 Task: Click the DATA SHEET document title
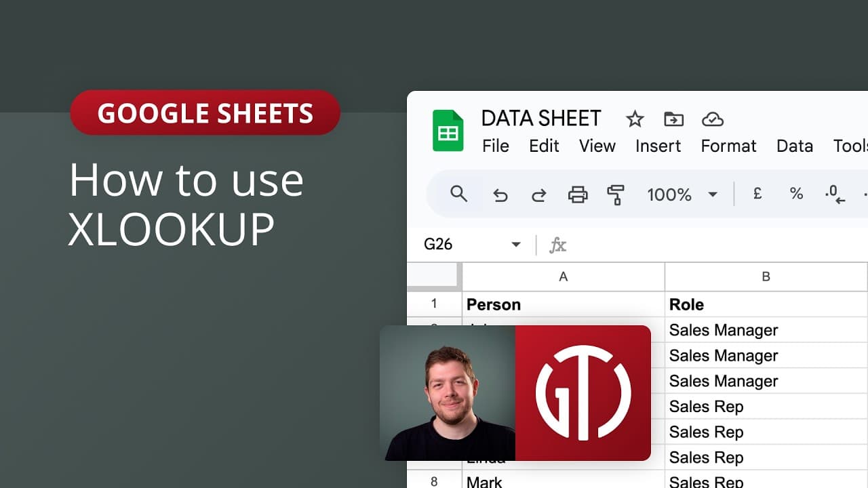[541, 119]
